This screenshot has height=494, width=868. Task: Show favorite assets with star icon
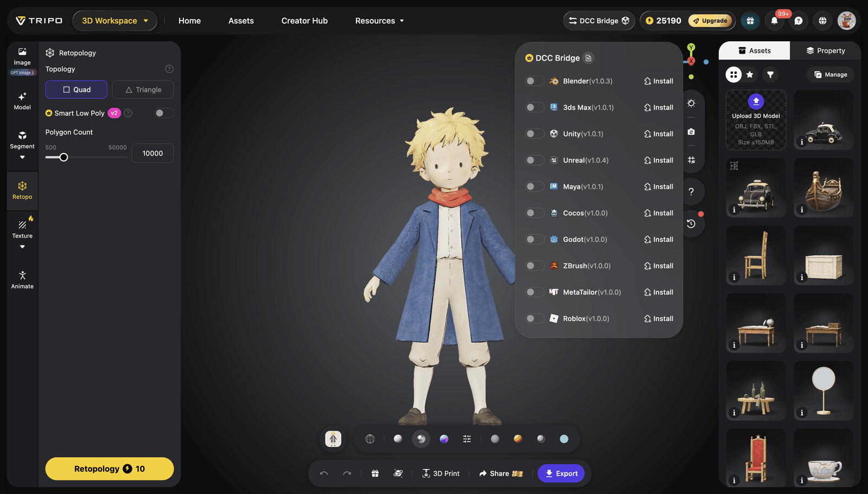[750, 75]
